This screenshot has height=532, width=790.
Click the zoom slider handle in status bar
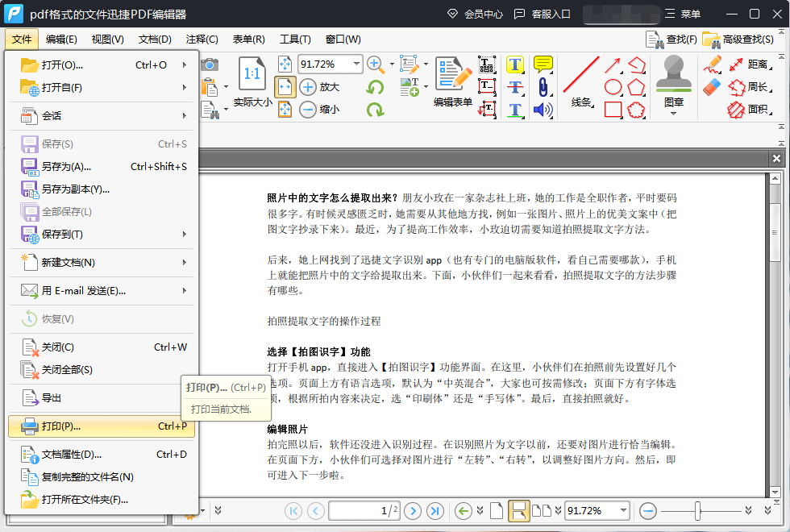pyautogui.click(x=698, y=510)
